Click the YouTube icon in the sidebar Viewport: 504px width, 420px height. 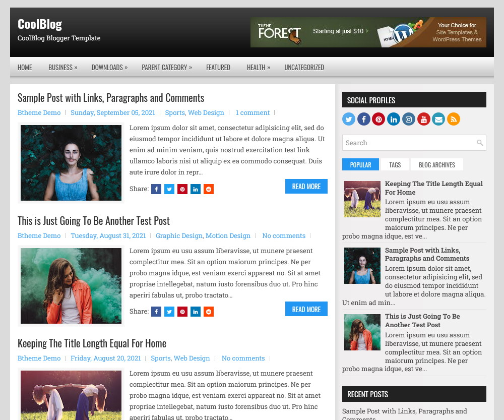[423, 119]
